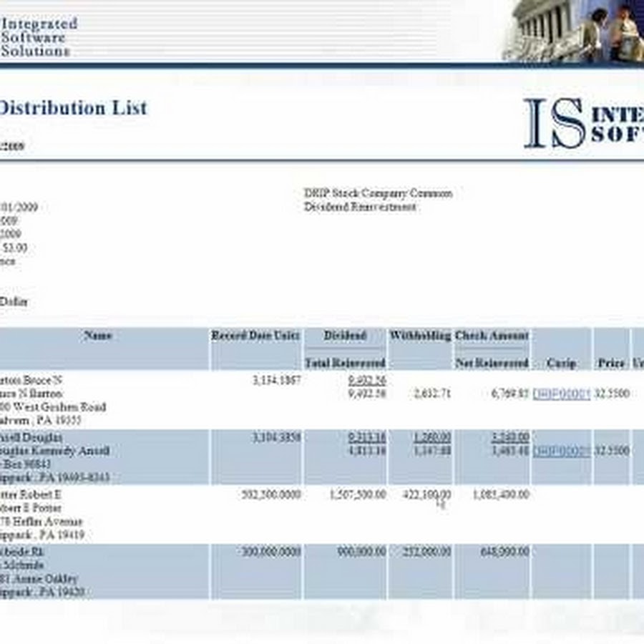This screenshot has width=644, height=644.
Task: Click the Name column header
Action: (98, 336)
